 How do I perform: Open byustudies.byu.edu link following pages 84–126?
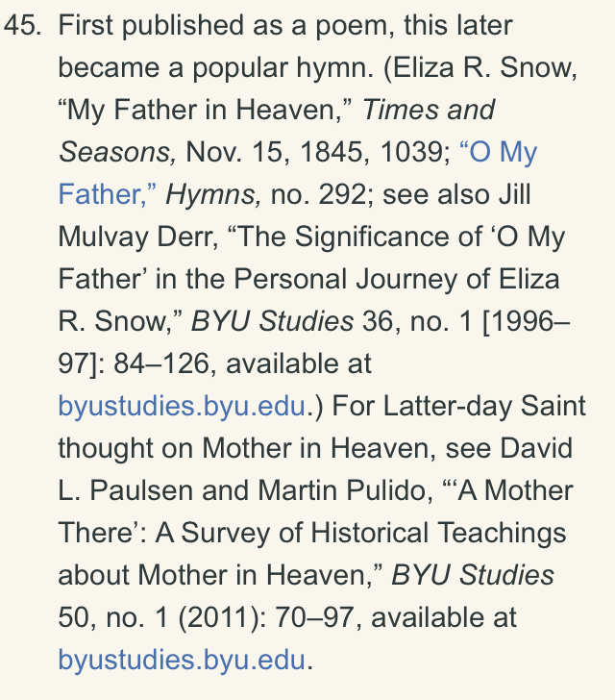pos(182,406)
